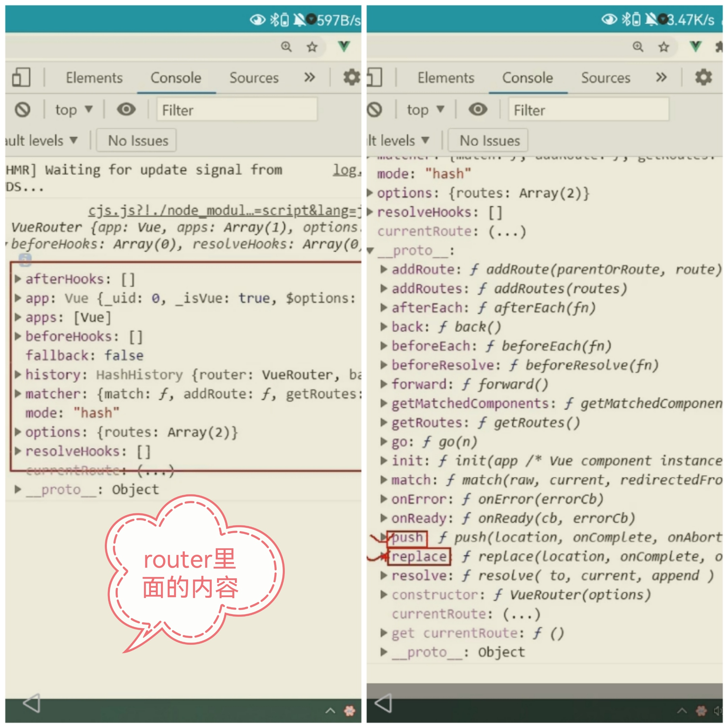
Task: Open the Vue devtools extension icon on right
Action: pos(695,47)
